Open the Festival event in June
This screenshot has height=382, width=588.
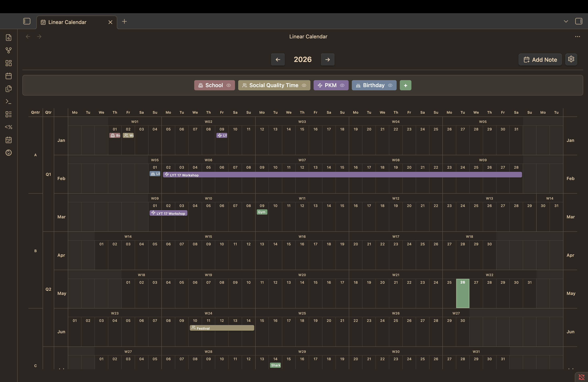click(222, 328)
